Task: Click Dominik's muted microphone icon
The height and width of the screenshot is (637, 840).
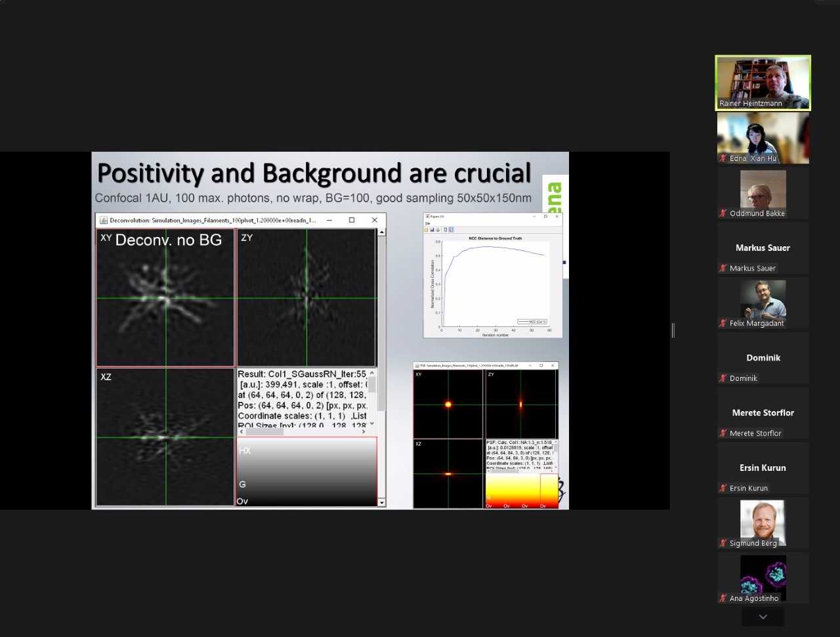Action: pos(723,378)
